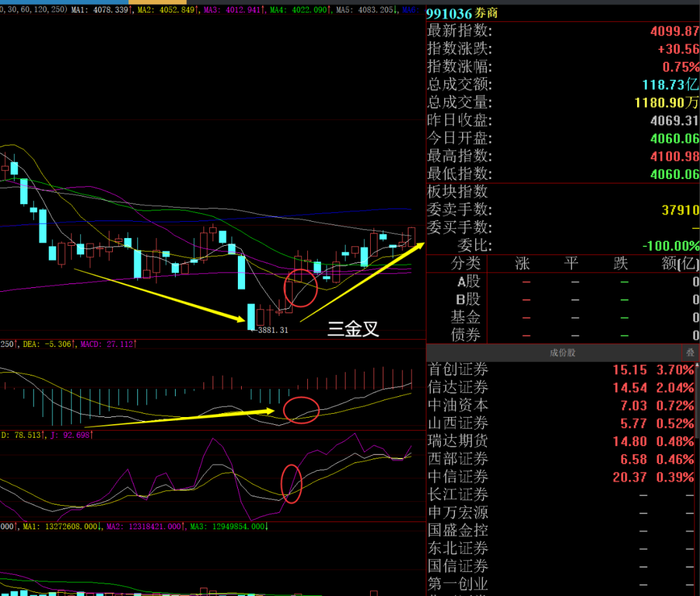Click the red circle on candlestick chart
Viewport: 700px width, 596px height.
click(x=301, y=288)
